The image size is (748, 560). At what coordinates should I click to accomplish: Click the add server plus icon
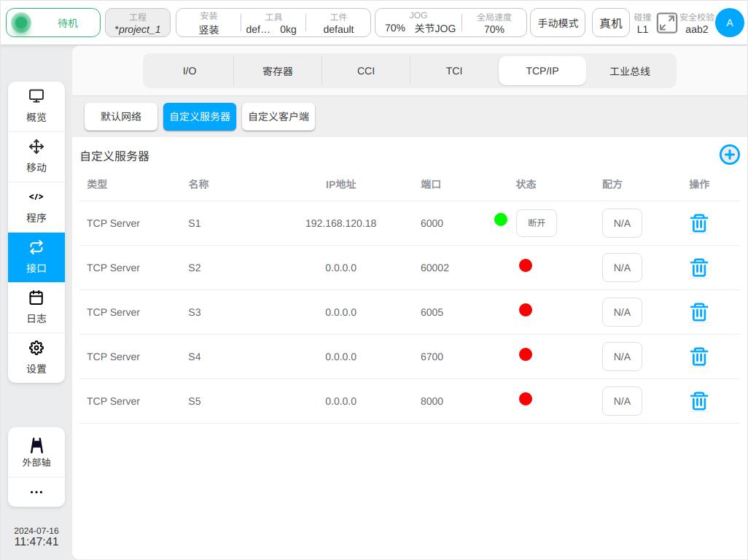(729, 155)
